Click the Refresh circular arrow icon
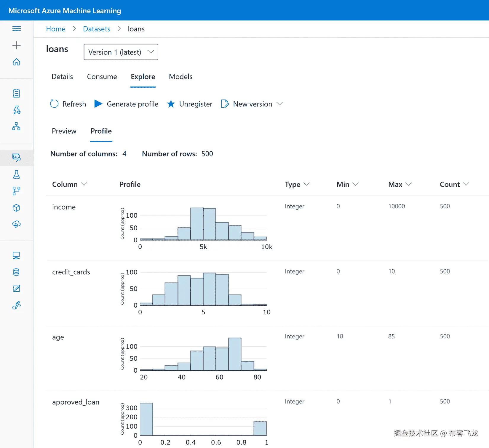 [x=54, y=104]
